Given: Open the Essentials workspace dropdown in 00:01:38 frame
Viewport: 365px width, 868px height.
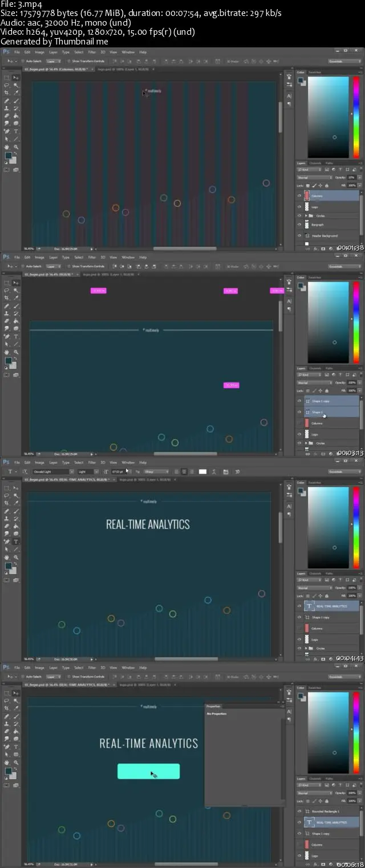Looking at the screenshot, I should tap(345, 62).
